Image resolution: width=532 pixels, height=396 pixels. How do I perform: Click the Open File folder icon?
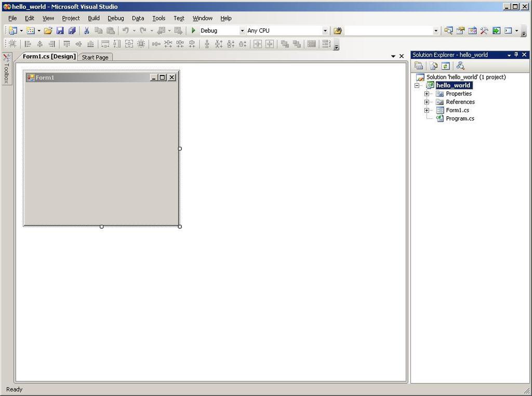pos(48,31)
